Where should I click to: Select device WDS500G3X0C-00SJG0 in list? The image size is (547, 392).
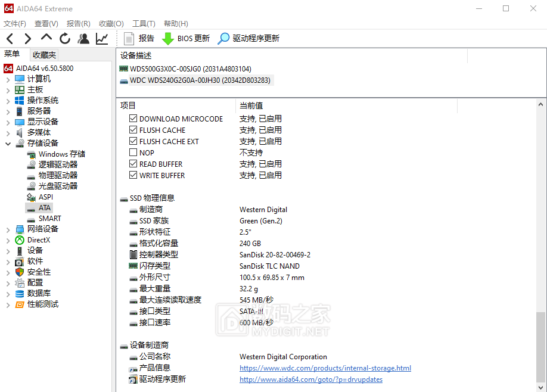(190, 69)
